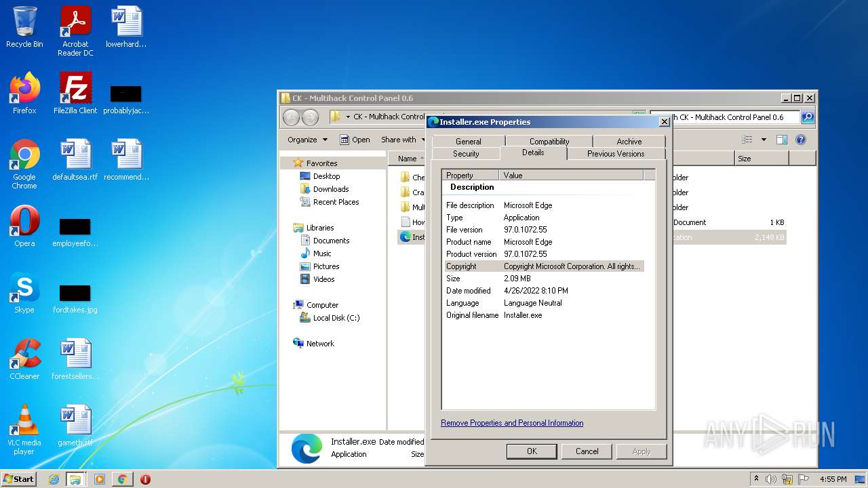Select the File version value 97.0.1072.55
Image resolution: width=868 pixels, height=488 pixels.
[526, 230]
